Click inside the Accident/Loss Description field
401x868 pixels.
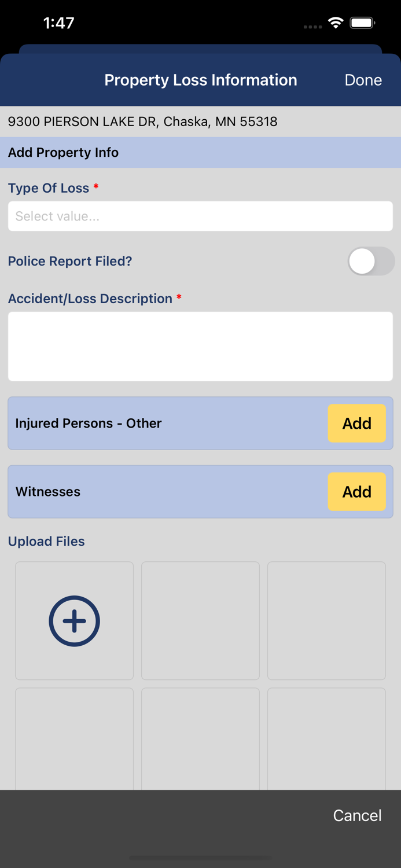pyautogui.click(x=200, y=345)
